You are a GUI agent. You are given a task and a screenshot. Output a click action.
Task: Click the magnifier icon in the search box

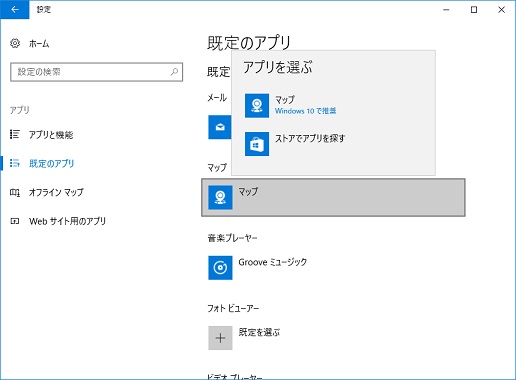click(174, 72)
